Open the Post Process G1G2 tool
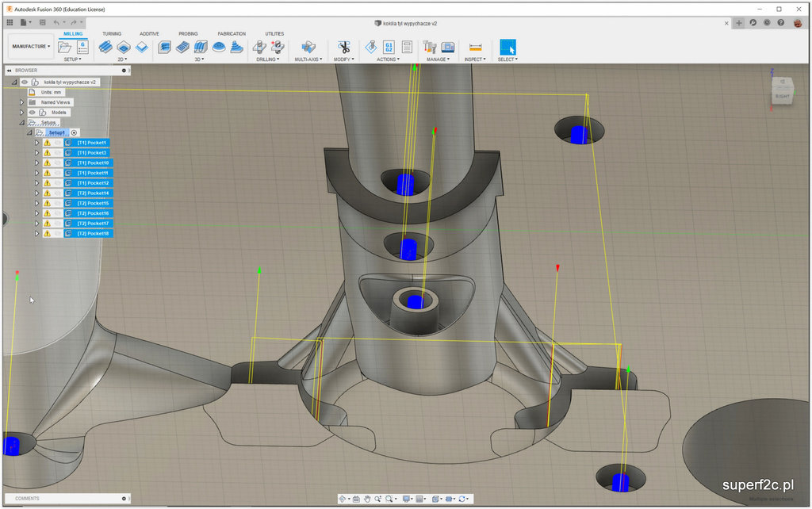 click(x=389, y=48)
